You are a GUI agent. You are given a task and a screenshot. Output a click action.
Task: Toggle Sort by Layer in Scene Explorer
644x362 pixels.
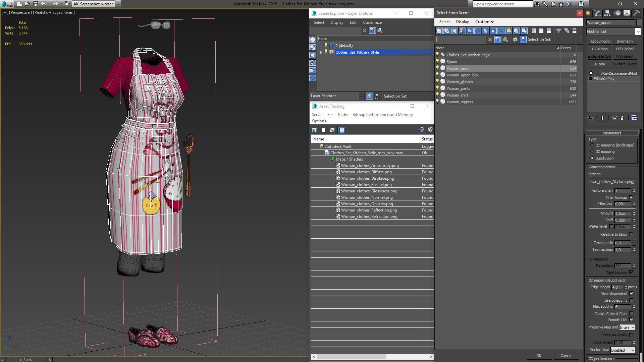click(x=369, y=96)
